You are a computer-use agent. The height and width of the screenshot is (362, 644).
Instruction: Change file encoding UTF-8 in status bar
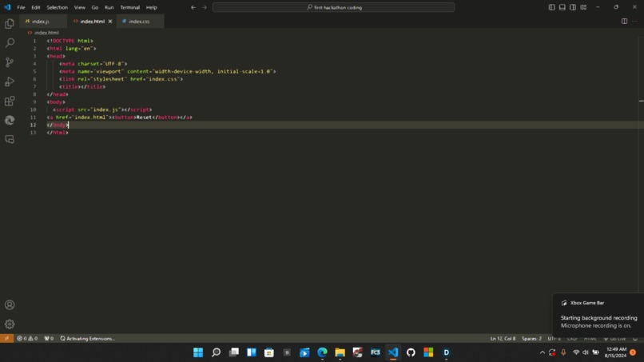(554, 339)
